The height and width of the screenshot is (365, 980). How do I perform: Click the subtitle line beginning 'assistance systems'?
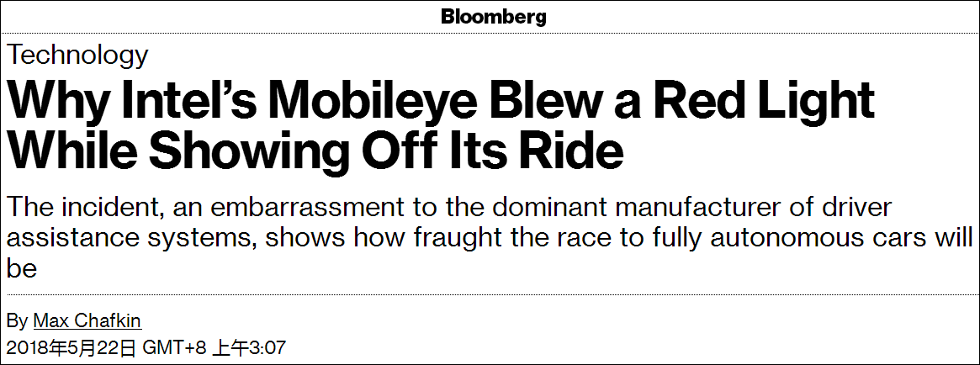(x=490, y=238)
